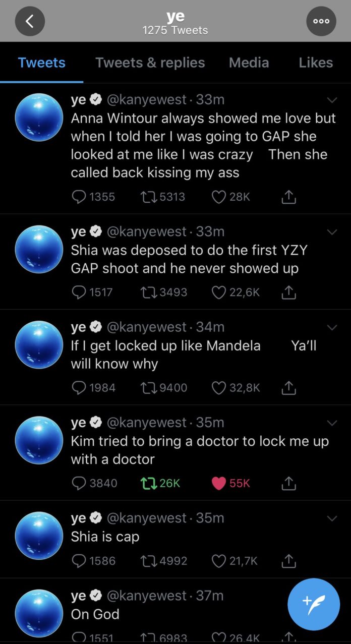Open dropdown arrow on the Mandela tweet
Screen dimensions: 351x644
(331, 328)
